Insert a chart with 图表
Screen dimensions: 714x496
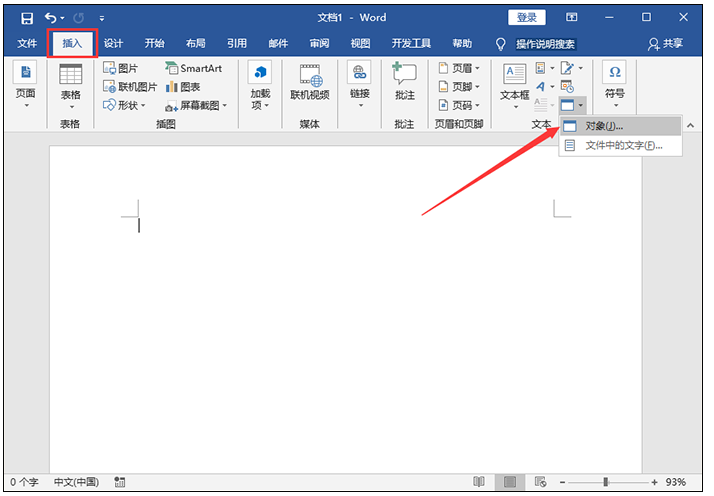click(183, 87)
